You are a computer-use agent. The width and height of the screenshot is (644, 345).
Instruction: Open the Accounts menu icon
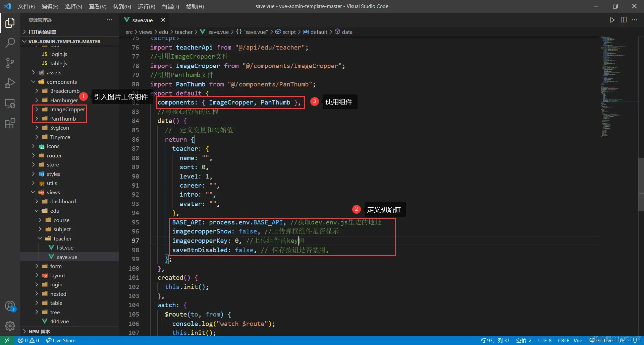point(10,306)
